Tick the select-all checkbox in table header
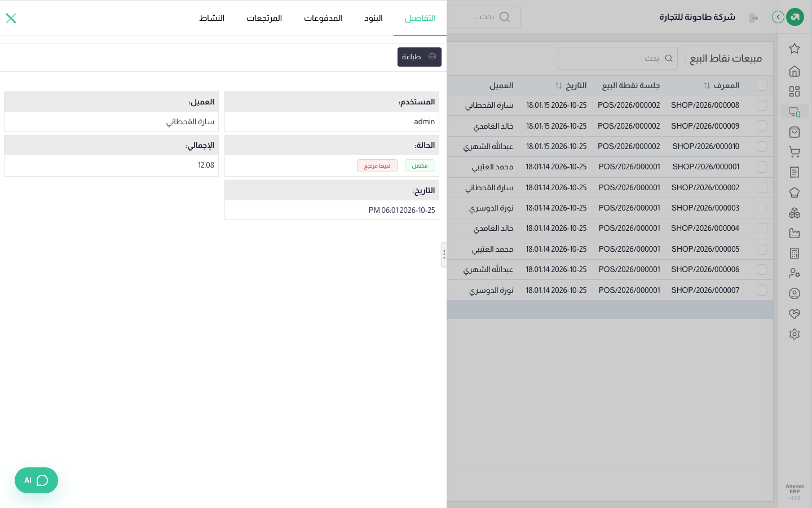 click(762, 85)
